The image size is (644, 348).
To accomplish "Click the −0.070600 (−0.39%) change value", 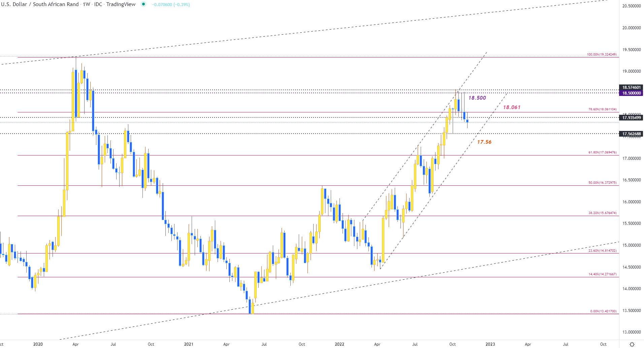I will pos(171,5).
